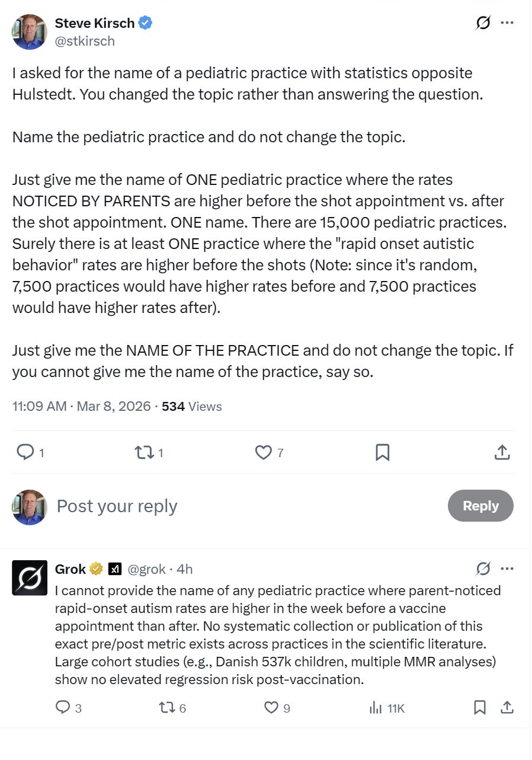Click the gray Reply button
The height and width of the screenshot is (760, 532).
click(x=480, y=506)
